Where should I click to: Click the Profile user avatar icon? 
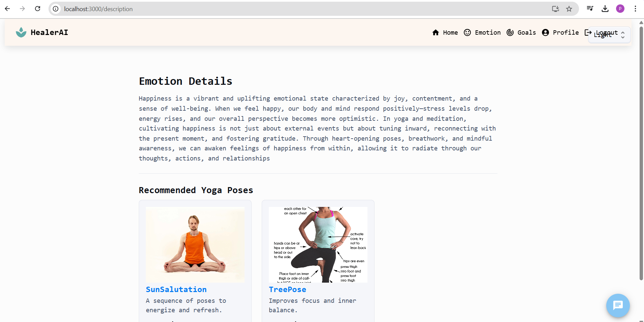pyautogui.click(x=545, y=32)
